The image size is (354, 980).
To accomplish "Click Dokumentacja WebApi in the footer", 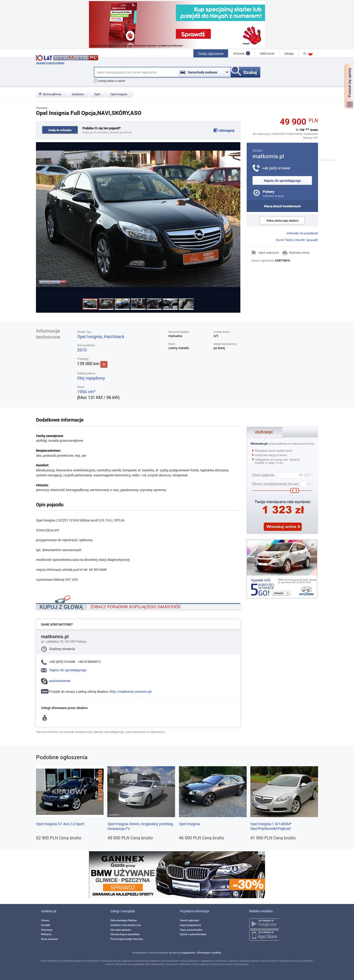I will (124, 920).
